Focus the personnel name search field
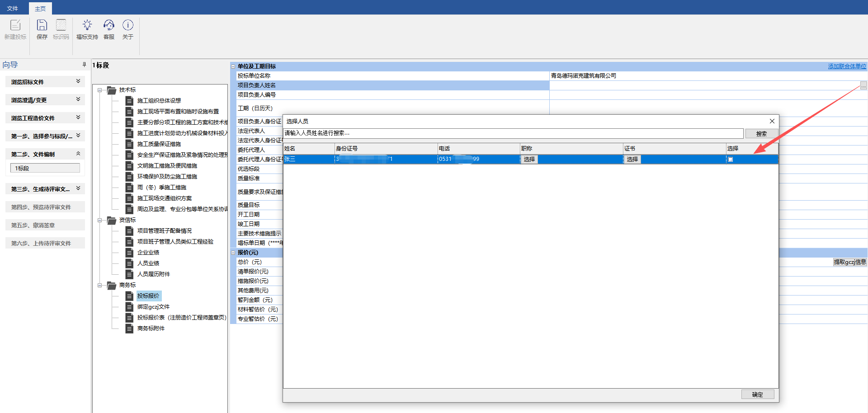This screenshot has width=868, height=413. point(513,133)
